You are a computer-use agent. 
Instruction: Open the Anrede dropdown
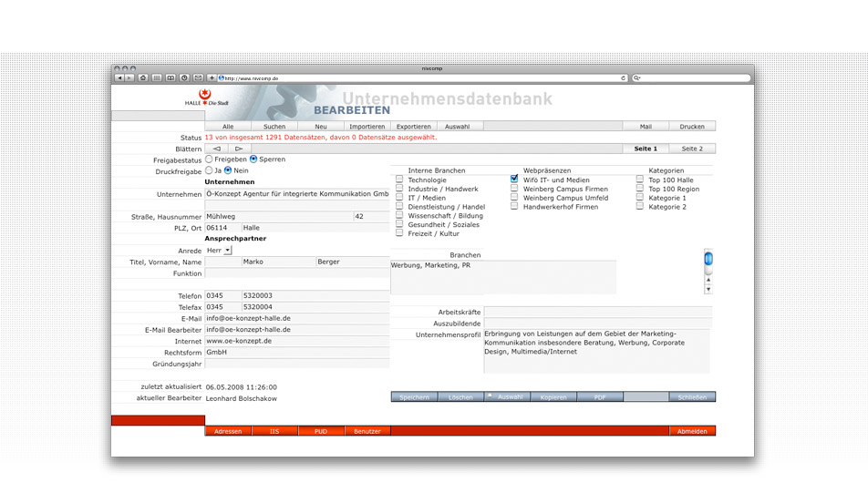pos(228,251)
